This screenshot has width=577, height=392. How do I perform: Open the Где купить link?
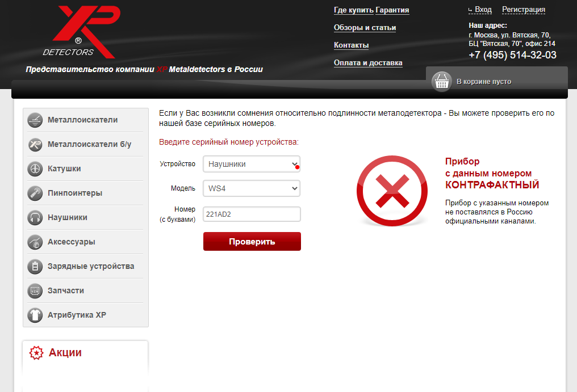pyautogui.click(x=354, y=10)
